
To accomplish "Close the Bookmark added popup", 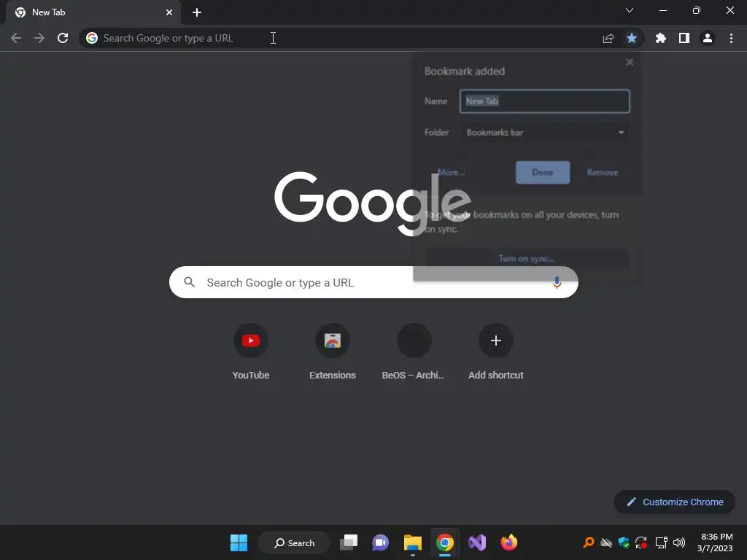I will (630, 63).
